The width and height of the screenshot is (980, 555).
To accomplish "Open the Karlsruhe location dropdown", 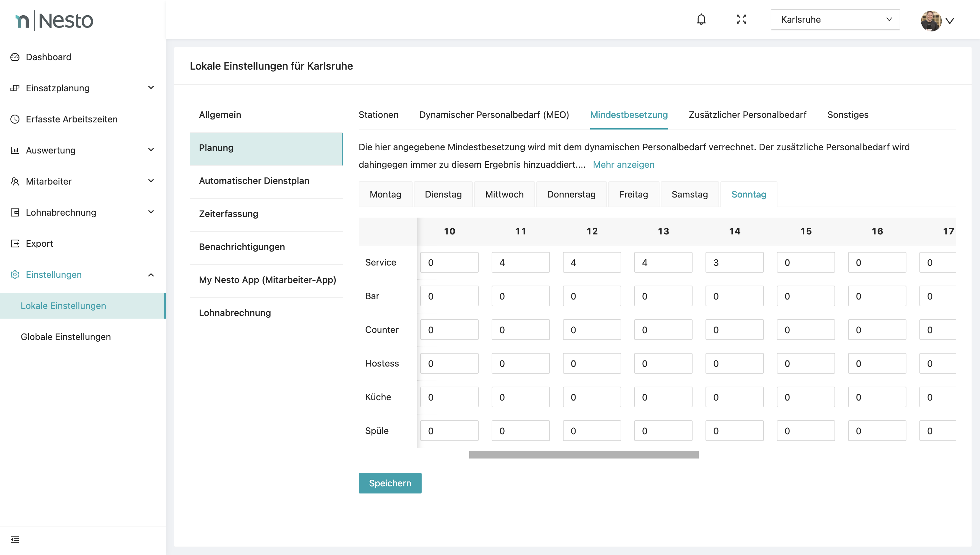I will 835,19.
